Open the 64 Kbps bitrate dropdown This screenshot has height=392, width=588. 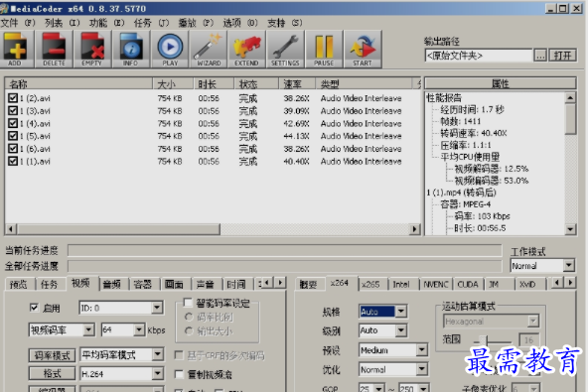122,330
